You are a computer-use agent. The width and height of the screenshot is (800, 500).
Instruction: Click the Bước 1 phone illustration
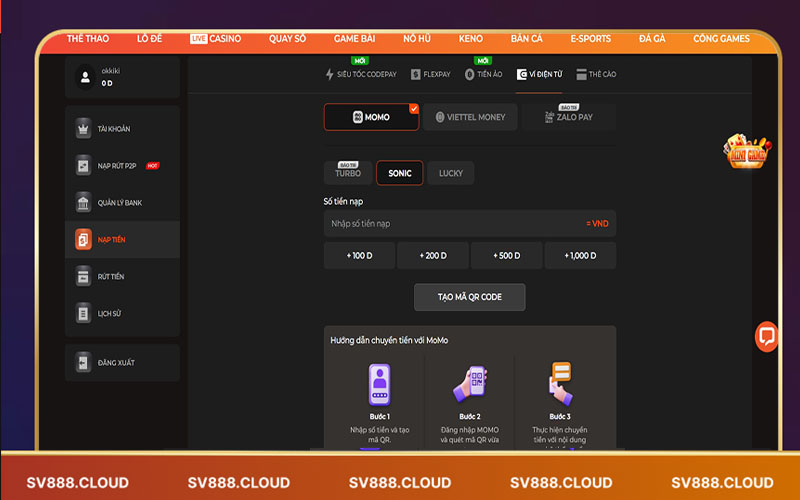click(380, 385)
